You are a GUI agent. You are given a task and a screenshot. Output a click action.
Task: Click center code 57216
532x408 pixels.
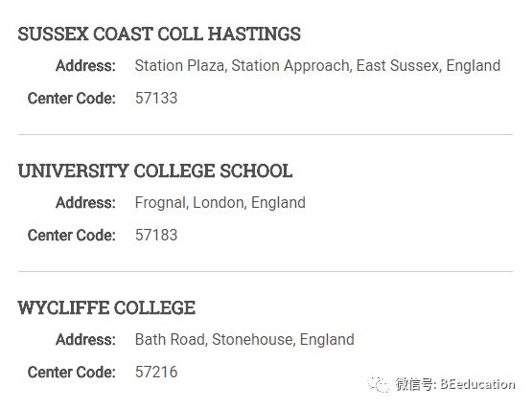(156, 372)
